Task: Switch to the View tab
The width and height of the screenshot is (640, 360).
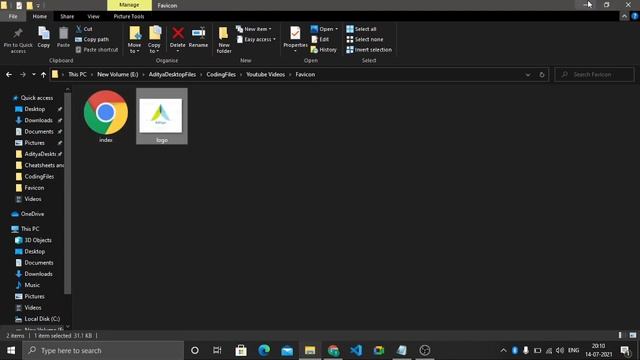Action: (93, 16)
